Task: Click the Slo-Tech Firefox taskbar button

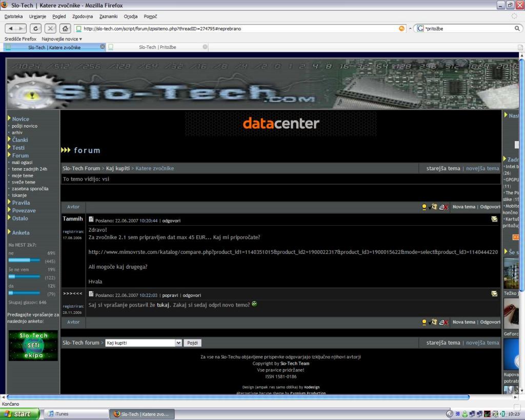Action: pos(143,414)
